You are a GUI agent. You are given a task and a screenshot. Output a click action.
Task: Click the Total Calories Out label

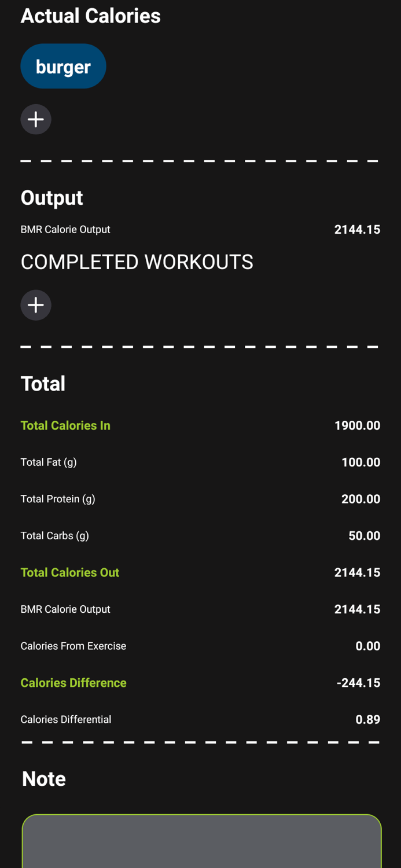(69, 572)
